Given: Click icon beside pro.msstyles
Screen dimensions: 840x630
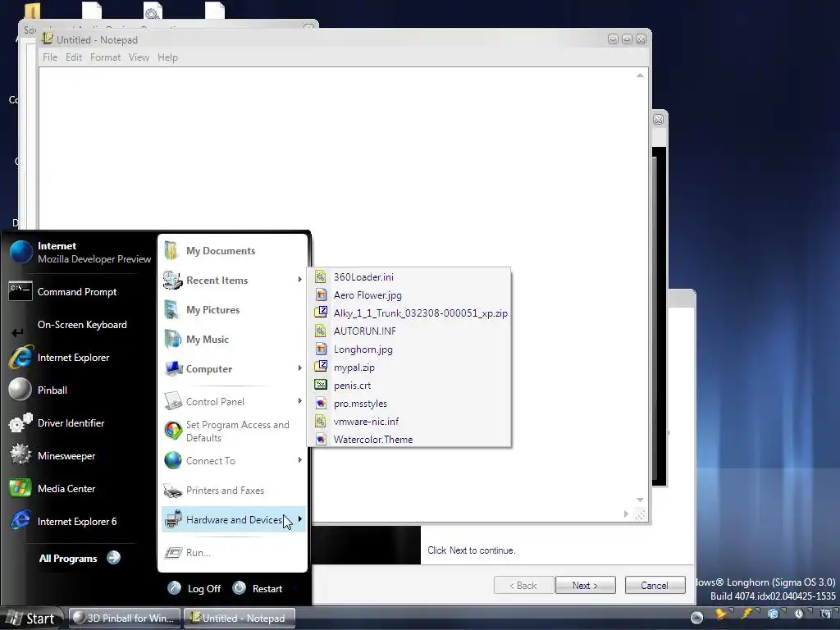Looking at the screenshot, I should point(321,404).
